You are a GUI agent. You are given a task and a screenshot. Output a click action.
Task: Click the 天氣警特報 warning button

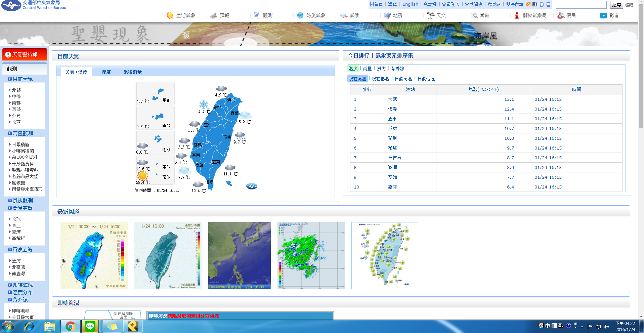(25, 54)
